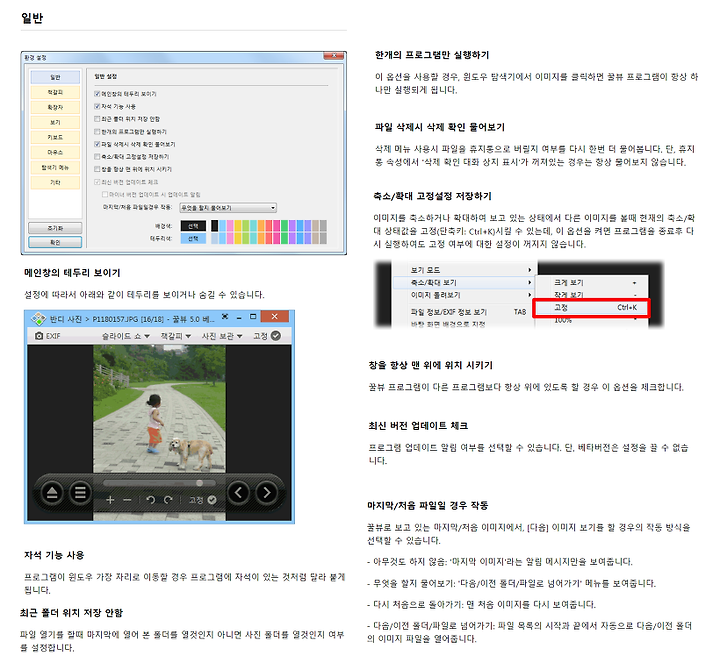This screenshot has width=720, height=663.
Task: Pick the pink swatch in 테두리색 row
Action: 230,238
